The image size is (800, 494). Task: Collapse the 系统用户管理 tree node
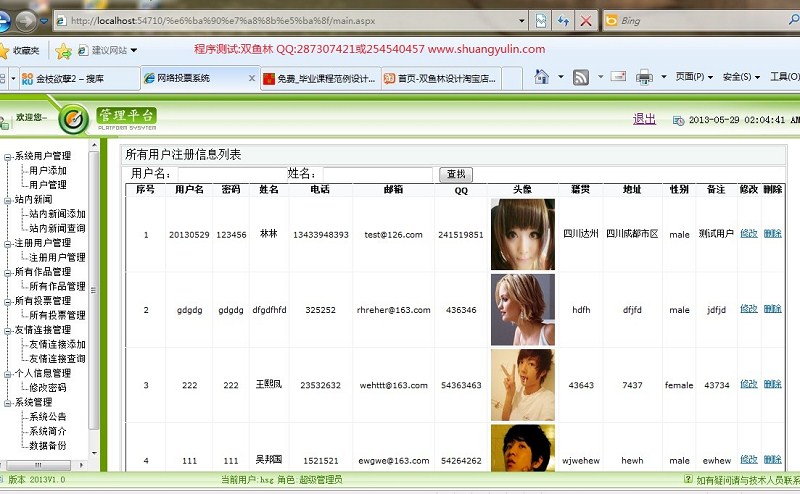(8, 157)
